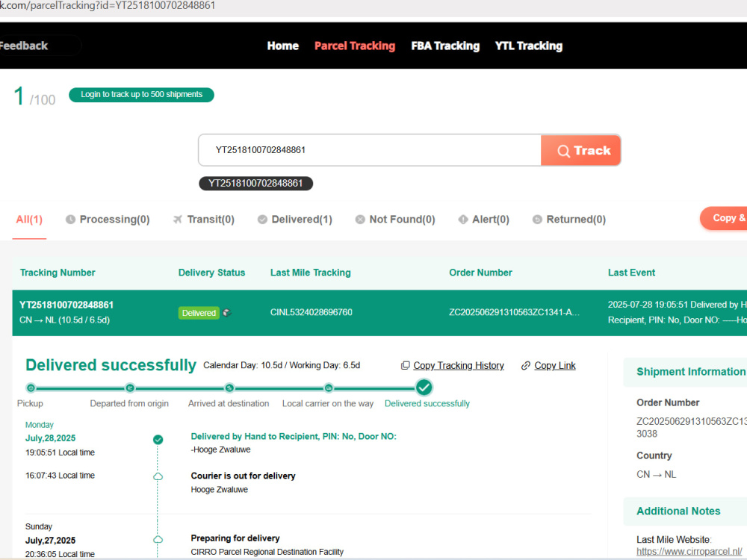Click the Departed from origin step marker

(130, 388)
